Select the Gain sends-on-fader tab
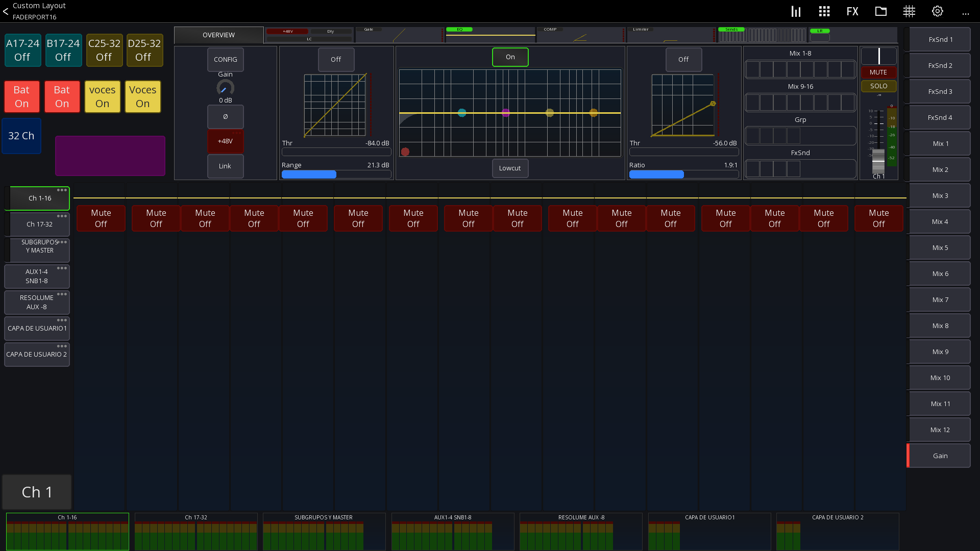The image size is (980, 551). pos(940,456)
